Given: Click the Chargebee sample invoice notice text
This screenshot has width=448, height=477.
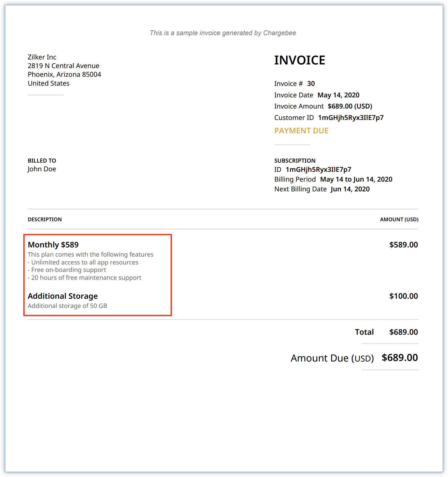Looking at the screenshot, I should pos(223,33).
